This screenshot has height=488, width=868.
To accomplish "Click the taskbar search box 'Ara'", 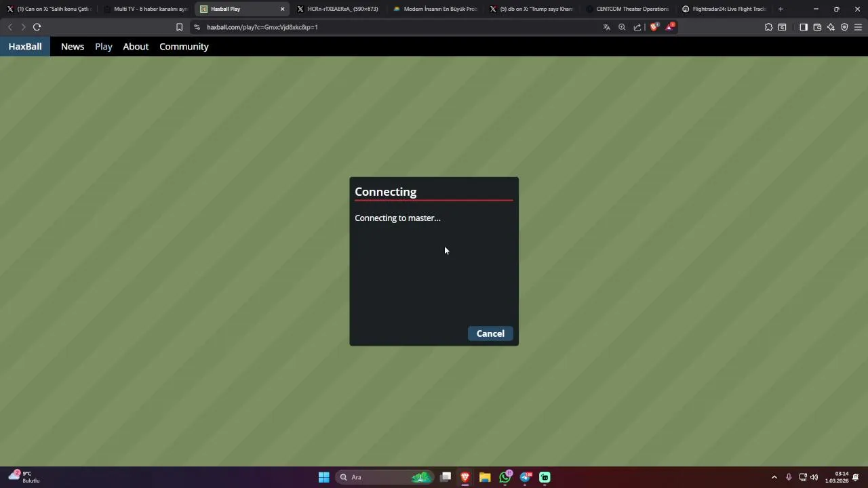I will 385,477.
